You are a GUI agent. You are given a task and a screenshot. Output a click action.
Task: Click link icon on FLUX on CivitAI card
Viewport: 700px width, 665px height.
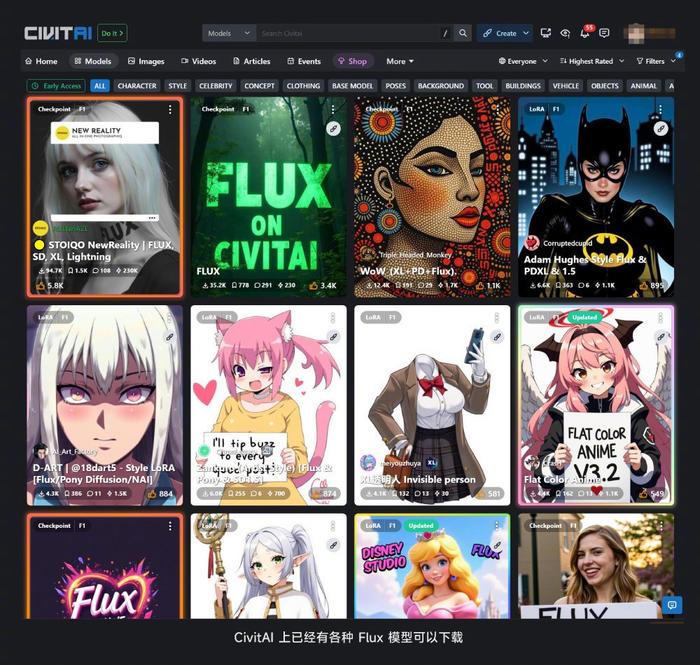pos(333,129)
